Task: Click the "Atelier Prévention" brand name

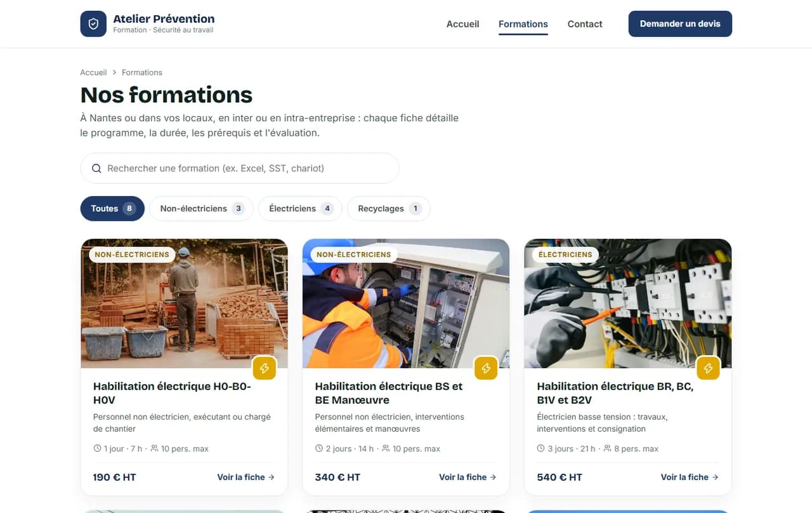Action: (164, 18)
